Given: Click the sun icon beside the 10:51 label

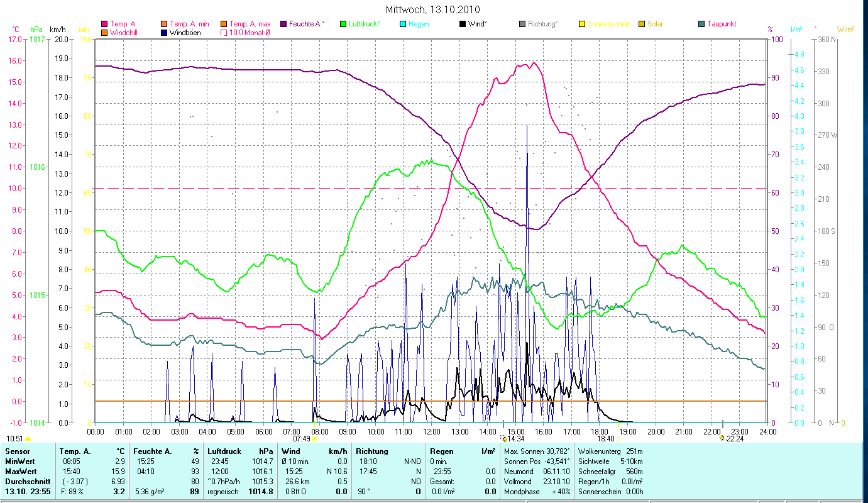Looking at the screenshot, I should pyautogui.click(x=28, y=439).
